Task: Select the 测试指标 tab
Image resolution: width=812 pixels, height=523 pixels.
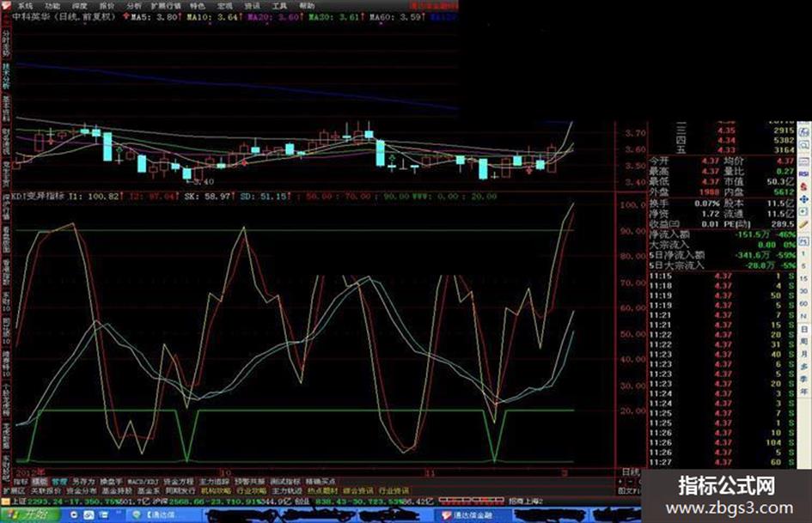Action: [285, 482]
